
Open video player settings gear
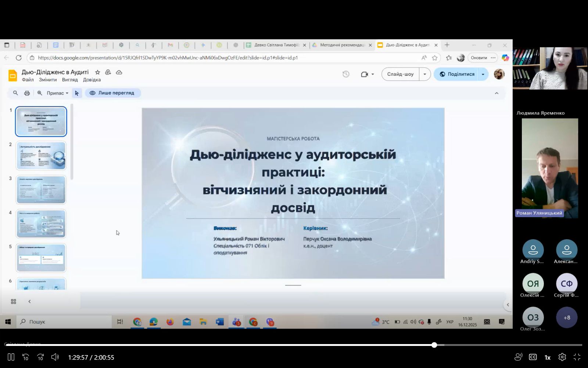[x=562, y=357]
